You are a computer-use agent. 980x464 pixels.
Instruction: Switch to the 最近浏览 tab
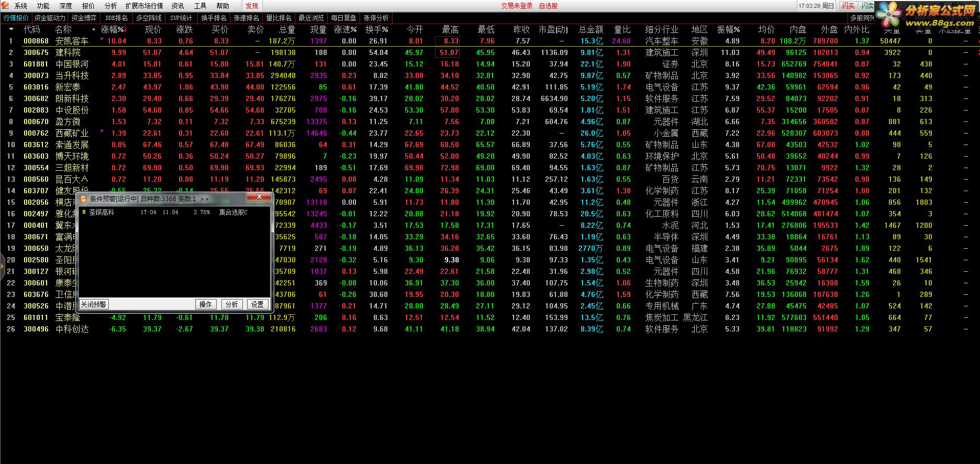click(311, 18)
